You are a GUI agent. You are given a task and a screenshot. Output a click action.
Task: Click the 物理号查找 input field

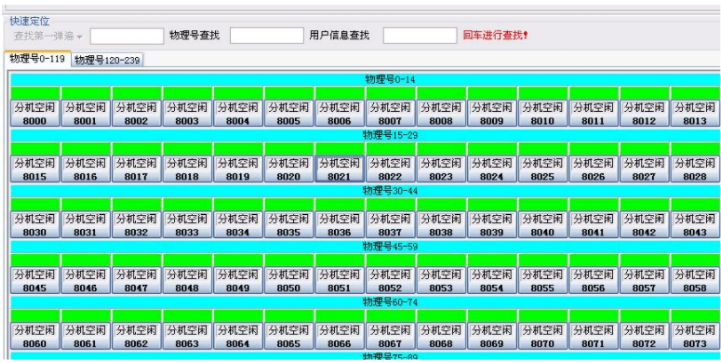(267, 35)
